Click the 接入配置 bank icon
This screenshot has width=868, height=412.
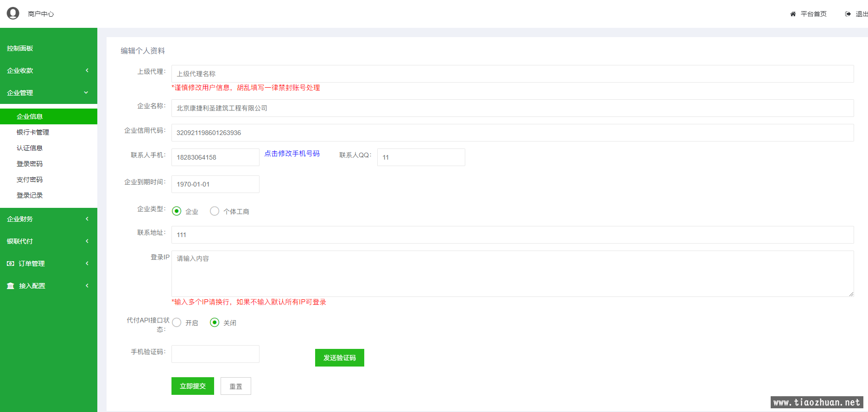11,286
